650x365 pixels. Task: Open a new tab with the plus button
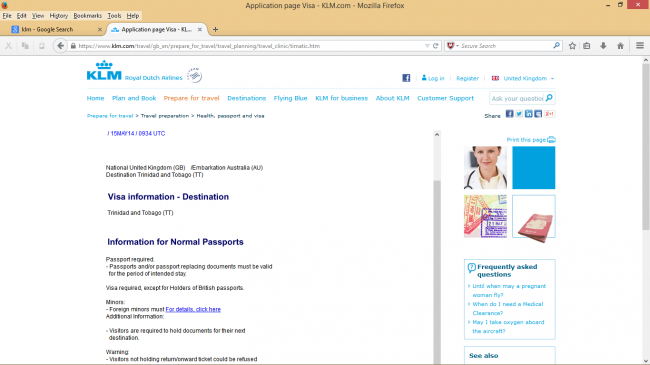(x=215, y=29)
